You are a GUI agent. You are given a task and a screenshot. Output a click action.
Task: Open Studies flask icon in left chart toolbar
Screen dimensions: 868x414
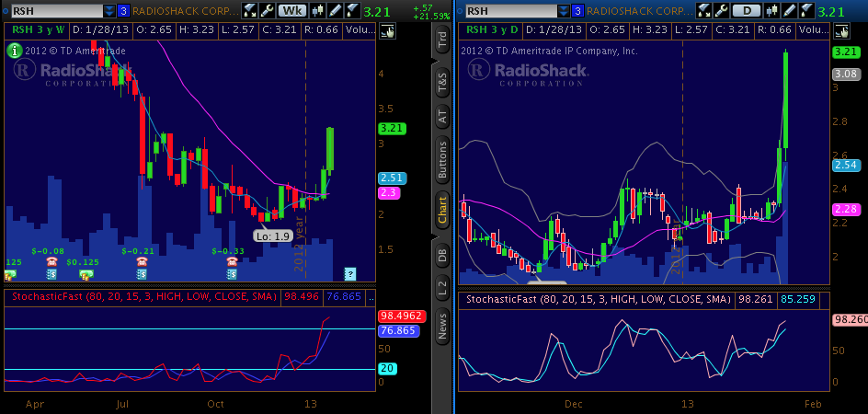click(x=250, y=10)
